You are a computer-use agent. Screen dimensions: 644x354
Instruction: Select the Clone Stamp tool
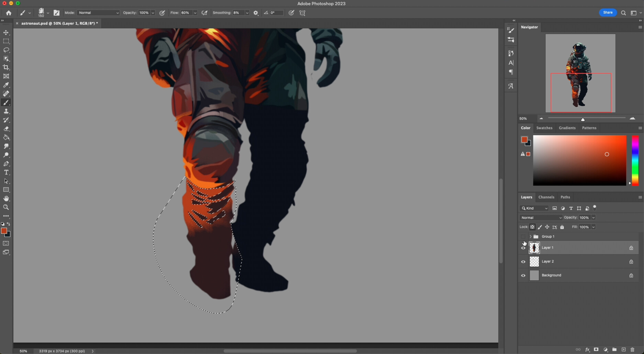pyautogui.click(x=6, y=111)
